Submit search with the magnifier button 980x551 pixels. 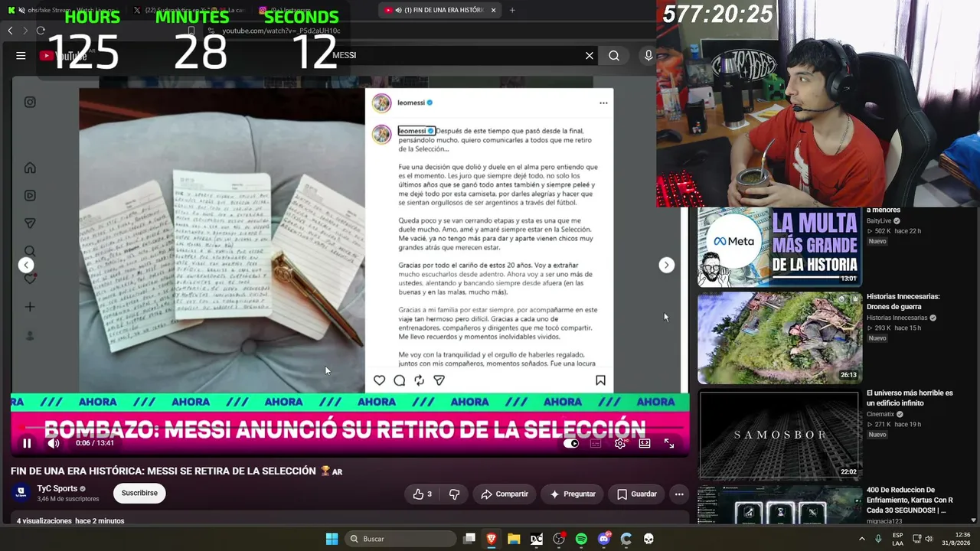pyautogui.click(x=614, y=55)
